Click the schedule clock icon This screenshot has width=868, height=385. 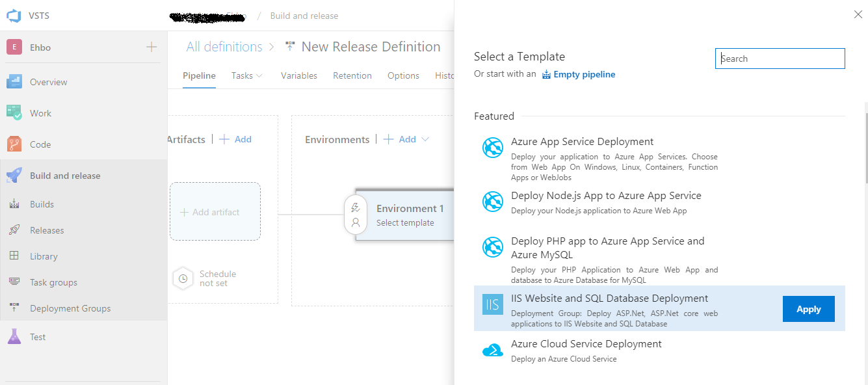pyautogui.click(x=183, y=278)
